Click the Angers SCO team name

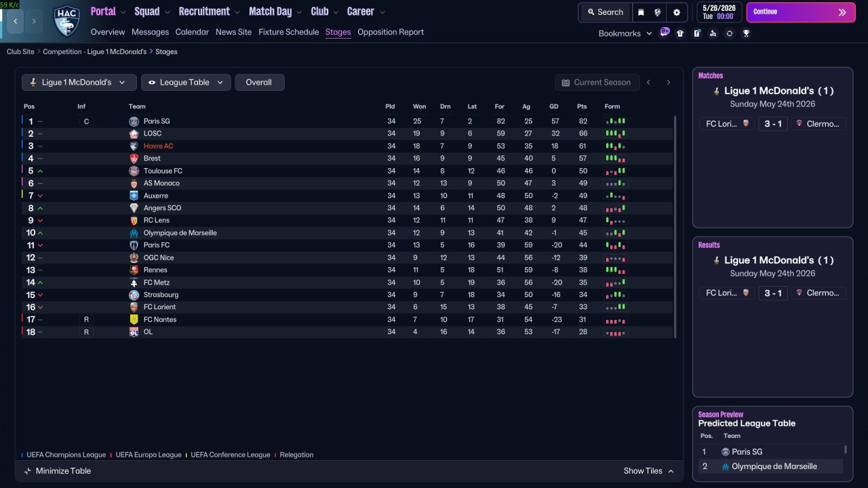coord(163,208)
